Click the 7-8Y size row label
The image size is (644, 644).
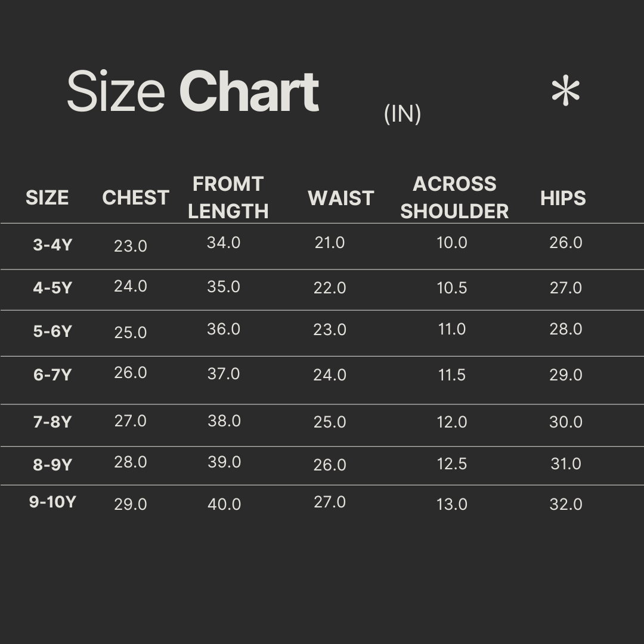tap(52, 422)
